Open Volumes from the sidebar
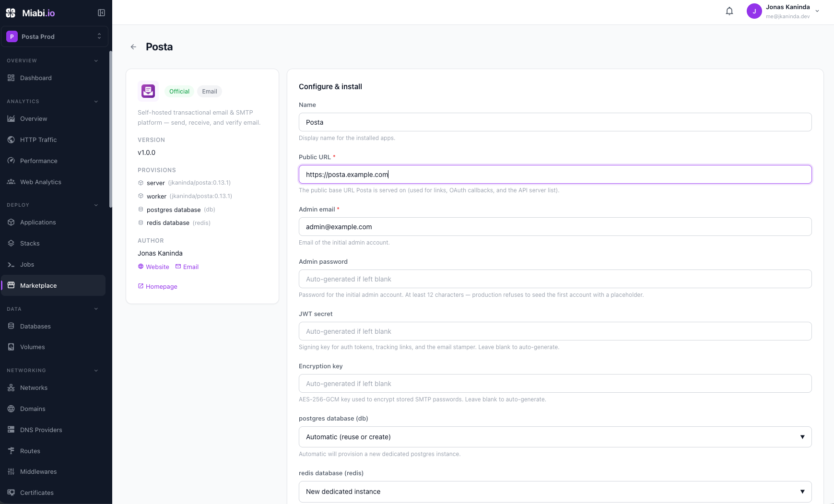This screenshot has height=504, width=834. click(53, 347)
